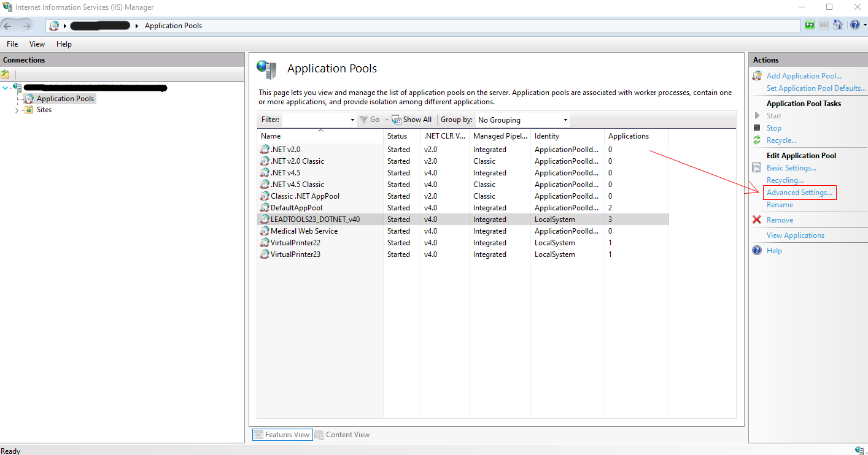868x455 pixels.
Task: Collapse the server node in Connections tree
Action: [6, 88]
